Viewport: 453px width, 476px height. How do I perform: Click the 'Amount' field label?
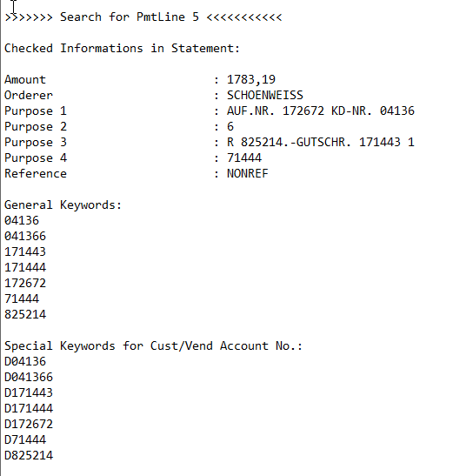click(x=25, y=80)
